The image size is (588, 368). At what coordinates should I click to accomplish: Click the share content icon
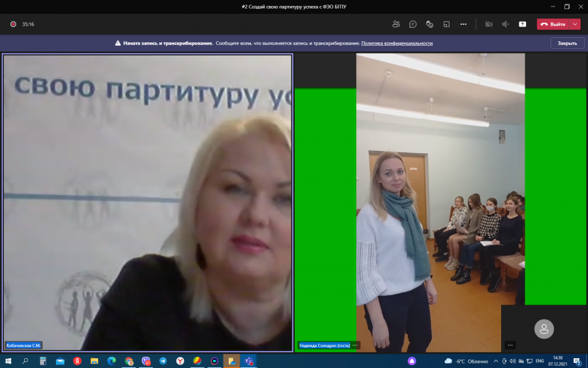523,24
